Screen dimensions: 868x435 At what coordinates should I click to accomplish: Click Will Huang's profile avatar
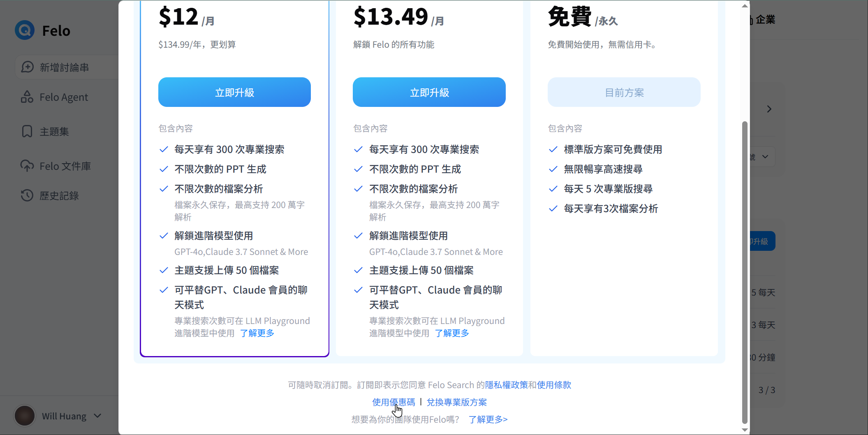[x=25, y=416]
